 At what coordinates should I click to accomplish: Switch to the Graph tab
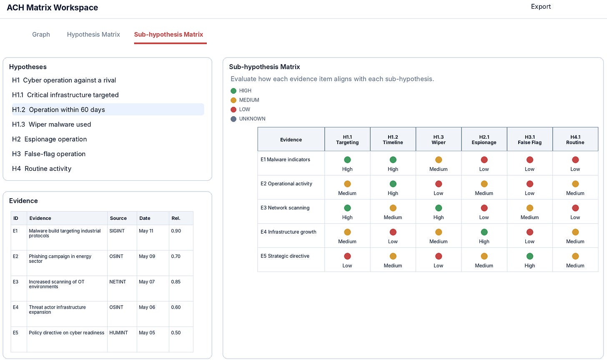pos(41,35)
